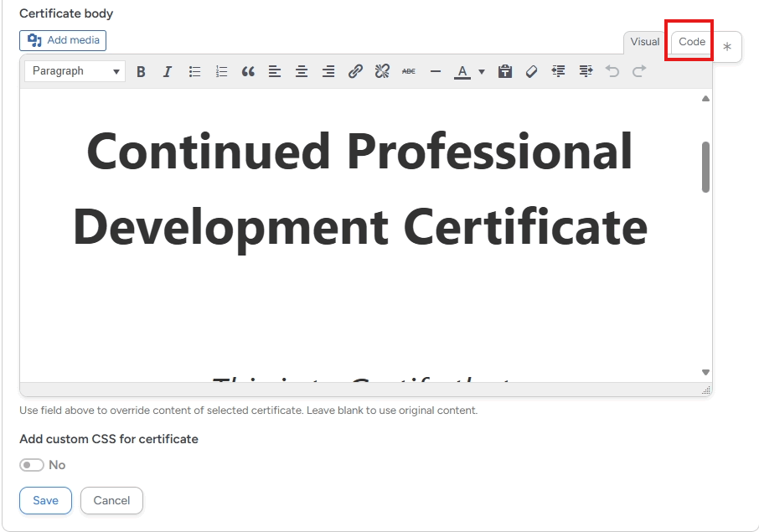Screen dimensions: 759x532
Task: Enable the custom CSS for certificate toggle
Action: coord(32,465)
